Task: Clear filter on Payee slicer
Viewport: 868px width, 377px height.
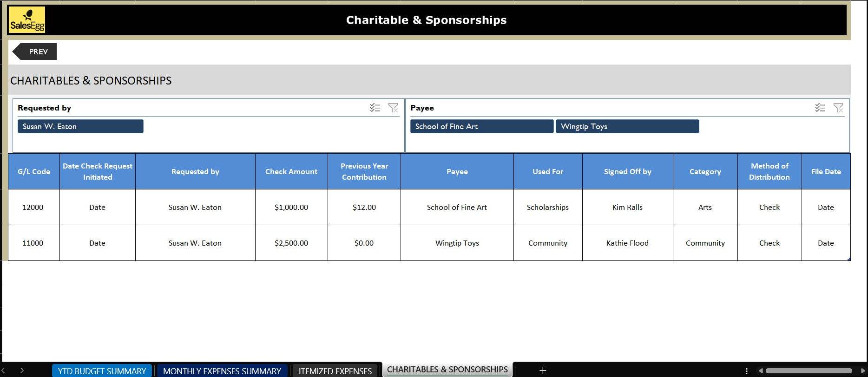Action: 838,108
